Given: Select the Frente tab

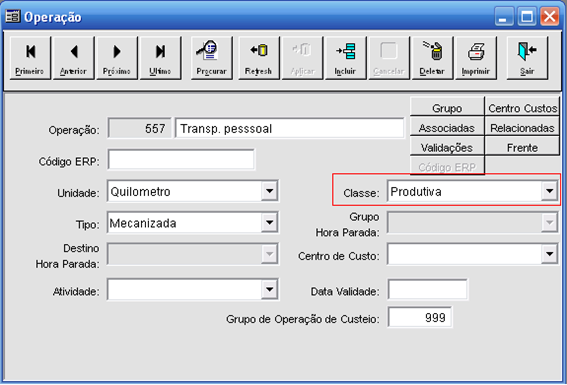Looking at the screenshot, I should tap(522, 147).
